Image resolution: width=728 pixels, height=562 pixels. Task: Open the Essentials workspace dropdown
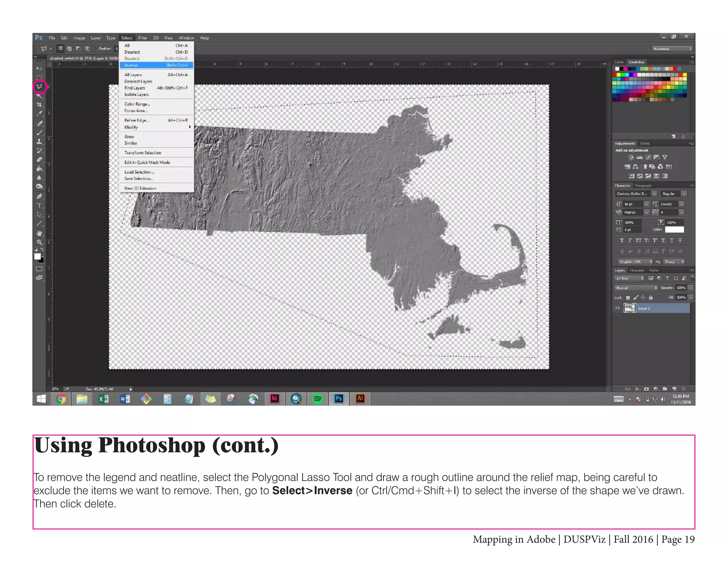coord(673,49)
